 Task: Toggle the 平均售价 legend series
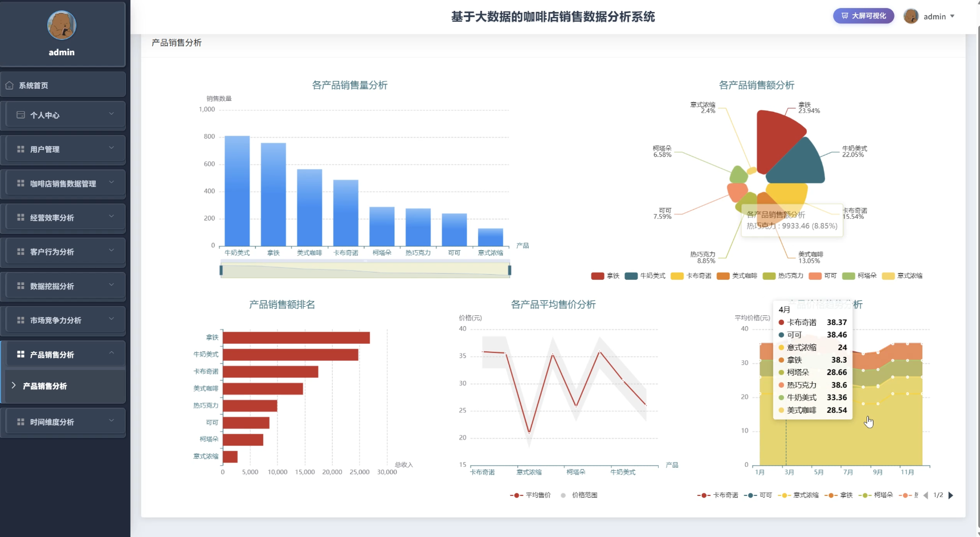pos(530,495)
